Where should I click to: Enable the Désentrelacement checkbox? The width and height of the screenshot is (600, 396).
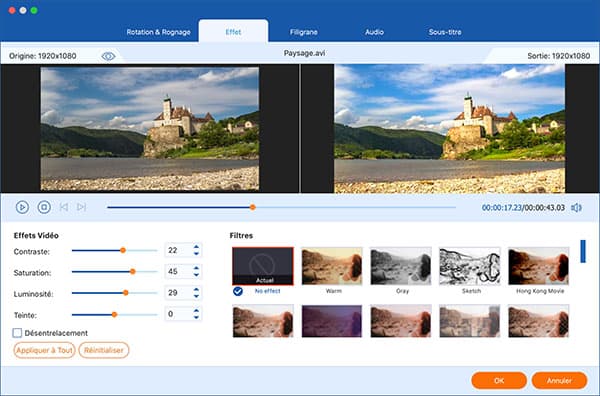[x=17, y=333]
